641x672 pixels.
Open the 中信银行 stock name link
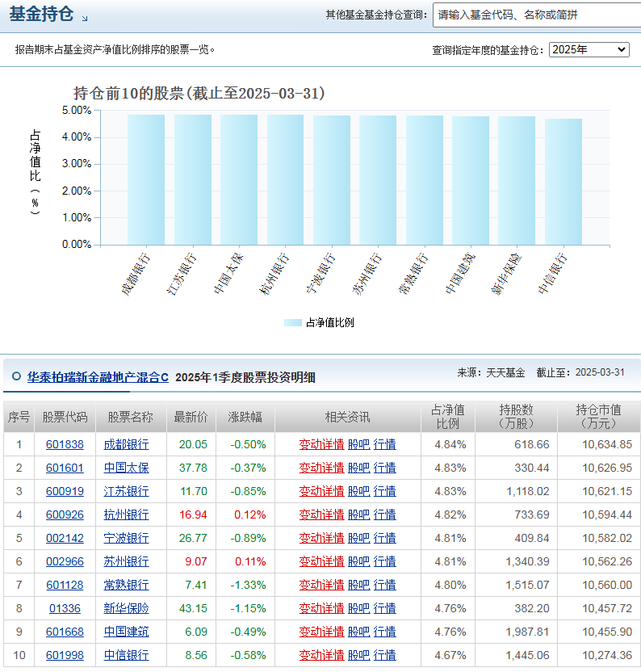pyautogui.click(x=127, y=655)
